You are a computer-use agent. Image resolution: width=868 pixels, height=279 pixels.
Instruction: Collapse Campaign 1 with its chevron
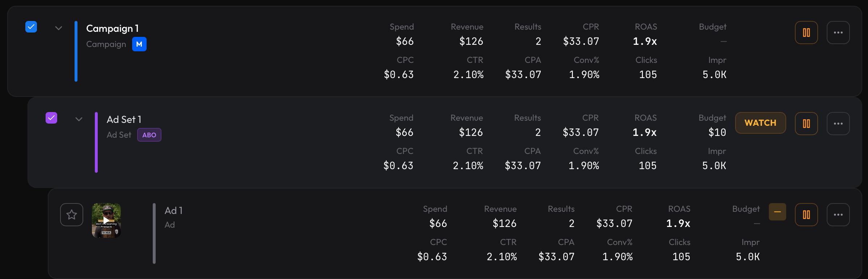[59, 28]
